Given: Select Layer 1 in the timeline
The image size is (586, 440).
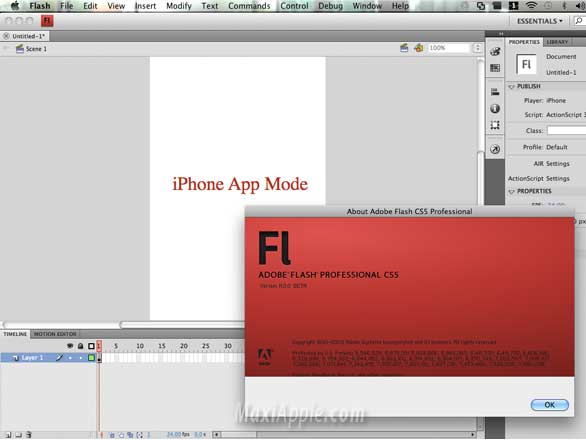Looking at the screenshot, I should click(x=33, y=358).
